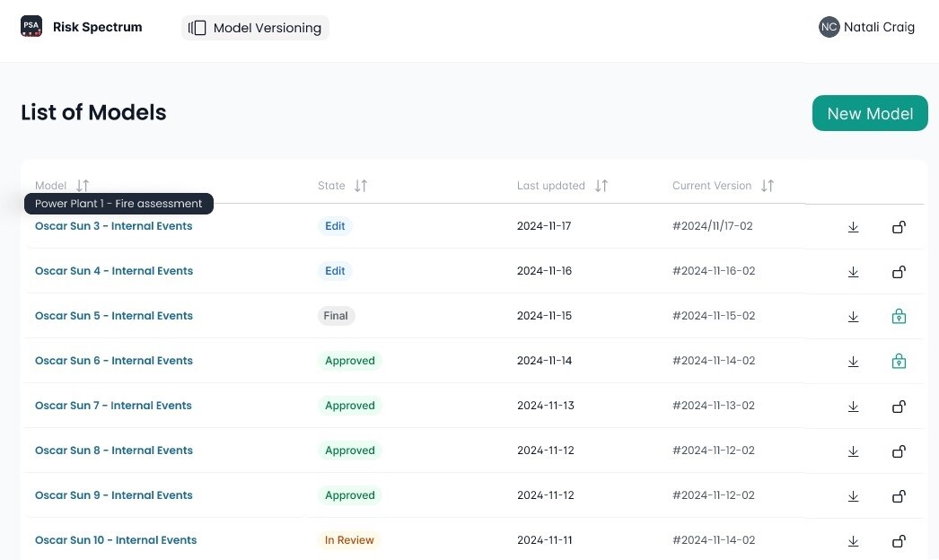Download the Oscar Sun 6 model
This screenshot has width=939, height=560.
tap(853, 362)
